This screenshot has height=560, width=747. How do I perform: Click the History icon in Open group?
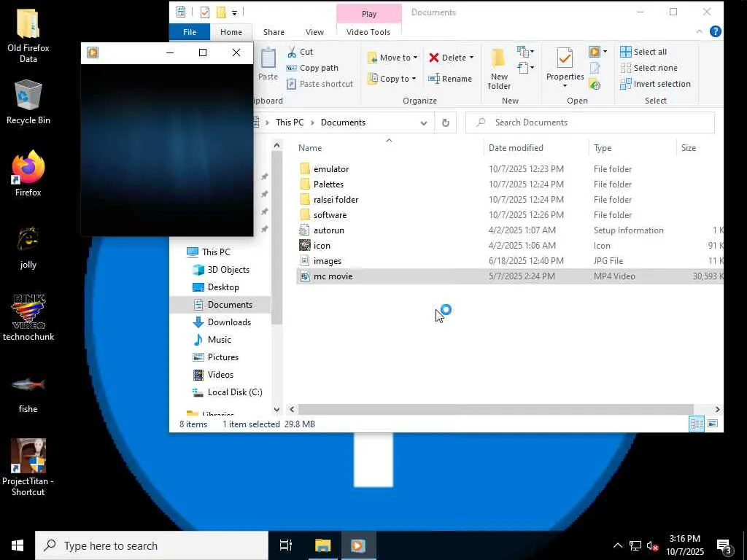(595, 85)
